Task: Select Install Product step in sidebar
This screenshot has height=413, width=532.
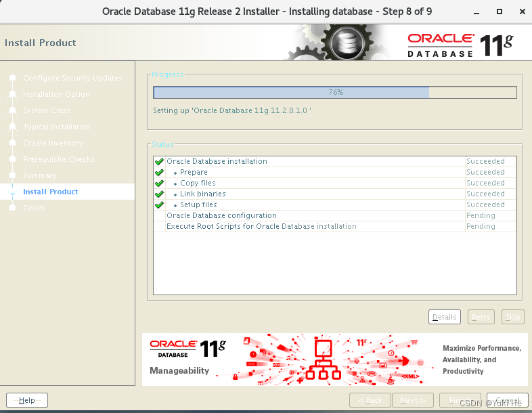Action: pyautogui.click(x=51, y=192)
